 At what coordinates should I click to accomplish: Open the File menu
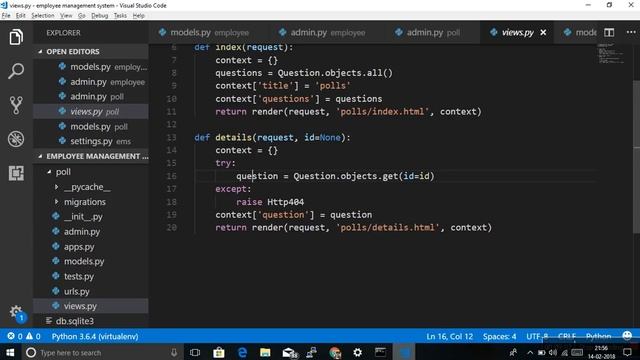(6, 16)
